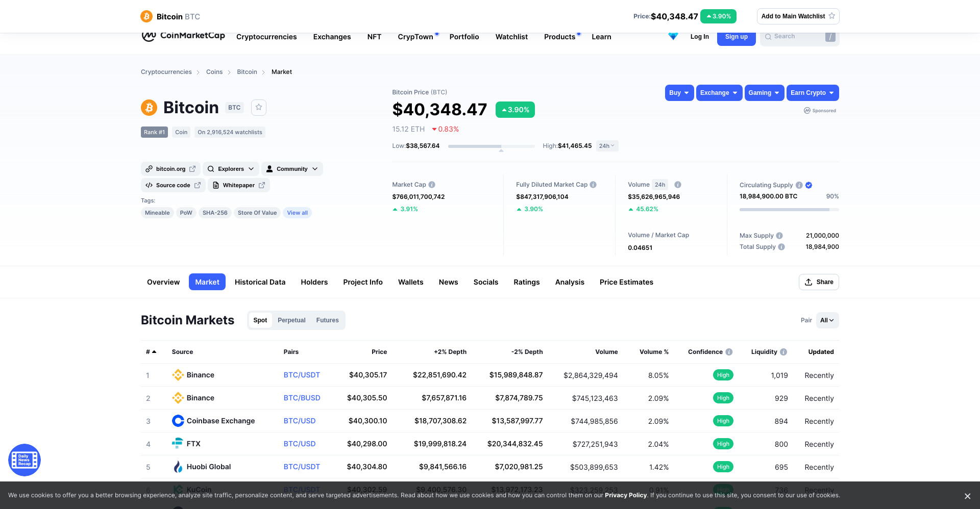Click the Coins breadcrumb link

(214, 72)
